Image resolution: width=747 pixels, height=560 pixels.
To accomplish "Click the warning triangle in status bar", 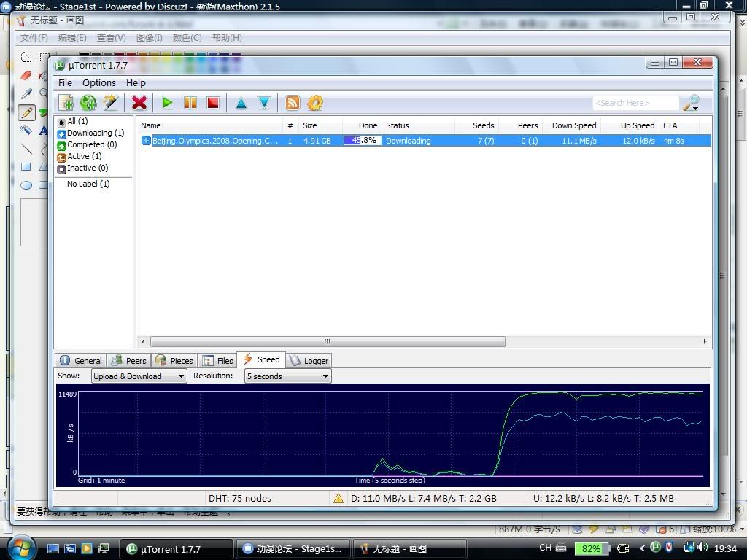I will [338, 499].
